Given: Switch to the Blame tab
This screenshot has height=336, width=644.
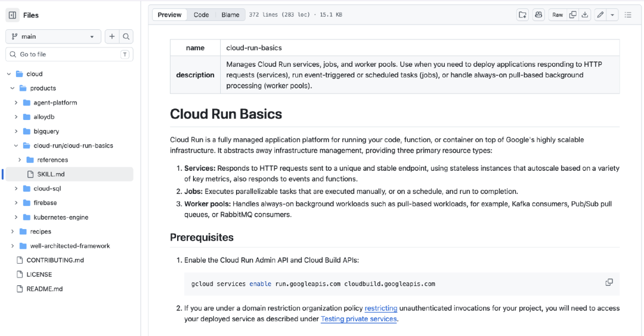Looking at the screenshot, I should point(230,15).
